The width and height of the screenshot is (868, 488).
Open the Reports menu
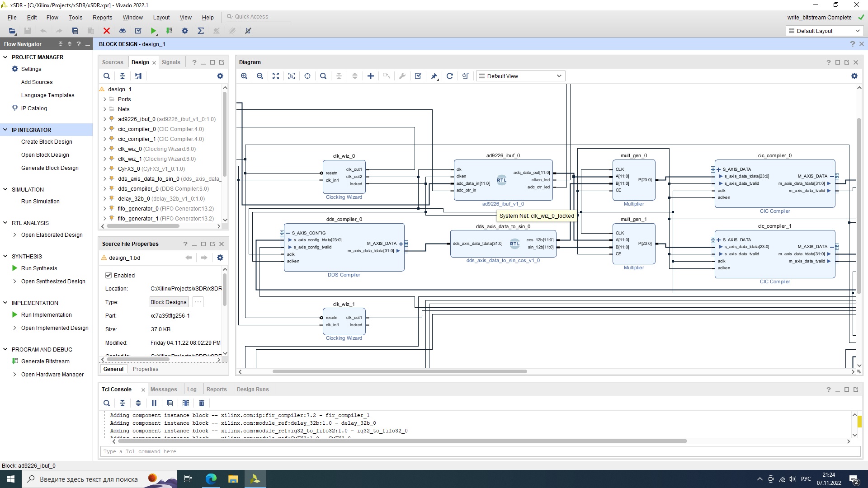(x=102, y=18)
